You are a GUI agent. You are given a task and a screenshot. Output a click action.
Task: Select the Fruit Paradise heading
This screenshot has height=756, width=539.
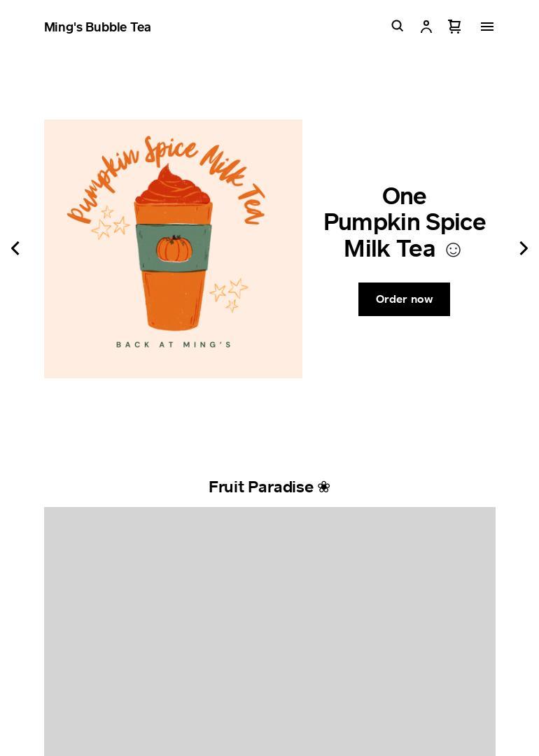point(269,487)
